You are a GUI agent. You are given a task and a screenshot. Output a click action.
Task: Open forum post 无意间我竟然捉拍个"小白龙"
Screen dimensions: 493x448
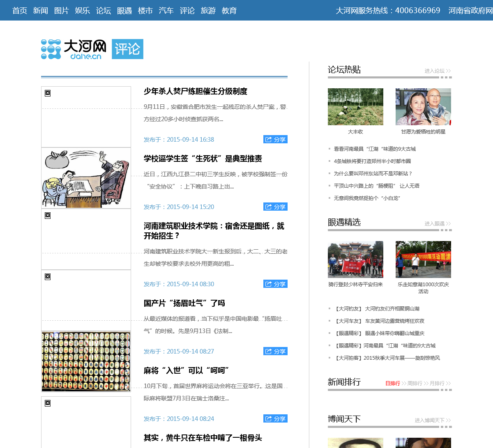coord(367,198)
